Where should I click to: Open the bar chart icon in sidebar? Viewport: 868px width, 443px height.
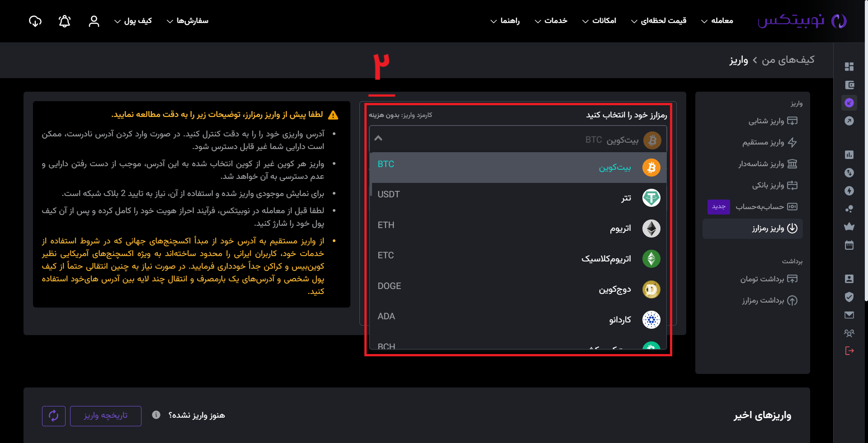tap(849, 154)
